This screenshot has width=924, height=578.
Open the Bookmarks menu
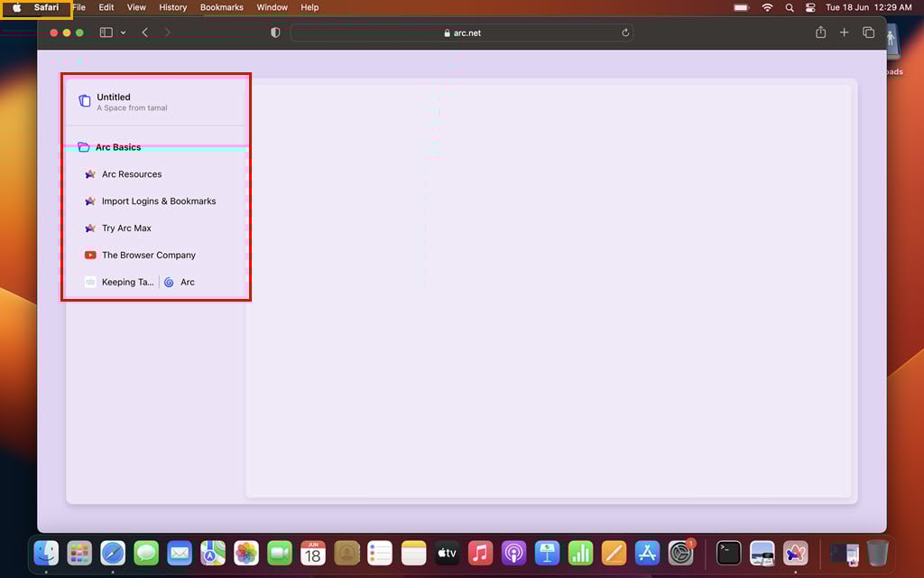(222, 7)
